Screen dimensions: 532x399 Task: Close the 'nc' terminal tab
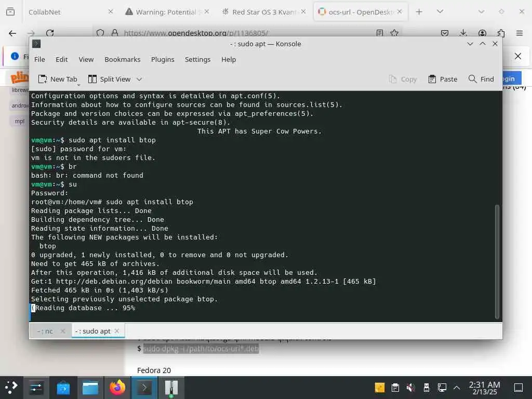coord(63,331)
